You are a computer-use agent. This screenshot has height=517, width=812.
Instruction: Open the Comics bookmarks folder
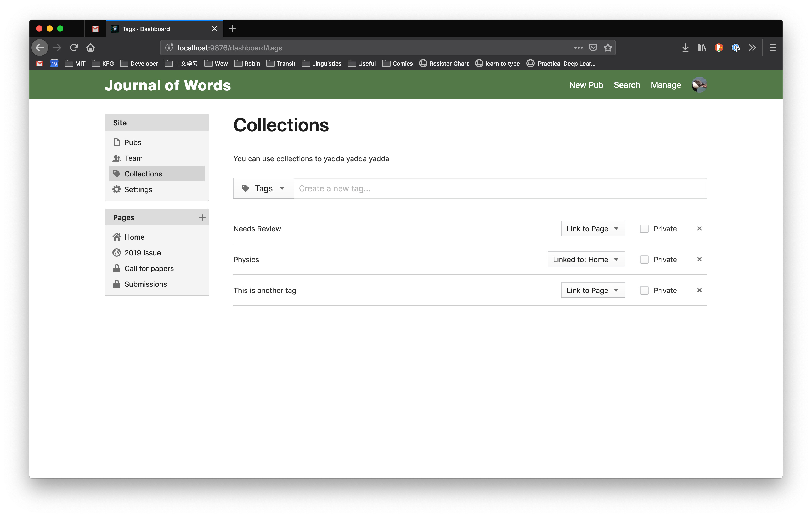click(397, 63)
